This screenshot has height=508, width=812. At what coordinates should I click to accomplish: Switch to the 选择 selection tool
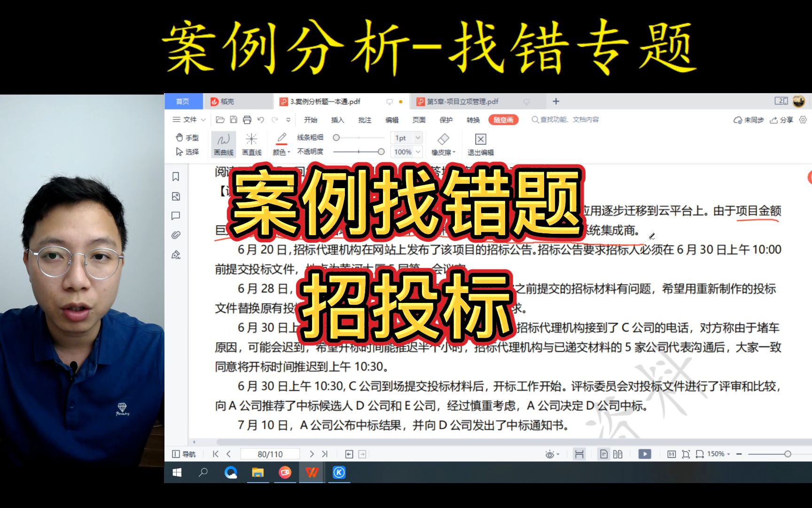[x=188, y=152]
